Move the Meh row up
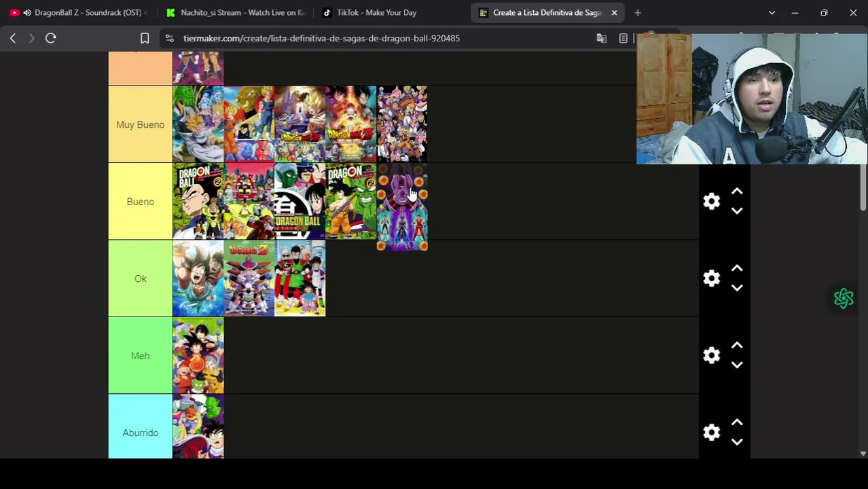Screen dimensions: 868x489 [737, 346]
